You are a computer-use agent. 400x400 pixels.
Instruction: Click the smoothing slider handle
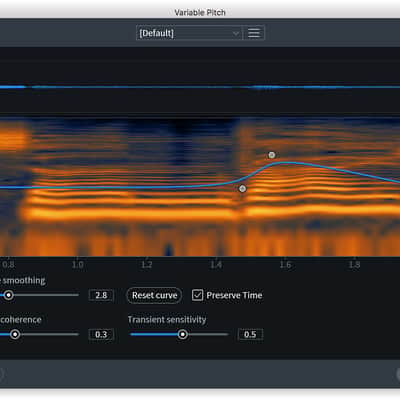(x=9, y=295)
